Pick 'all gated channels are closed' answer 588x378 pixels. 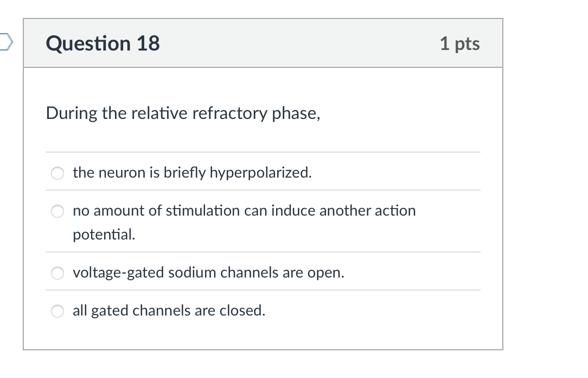[x=57, y=311]
